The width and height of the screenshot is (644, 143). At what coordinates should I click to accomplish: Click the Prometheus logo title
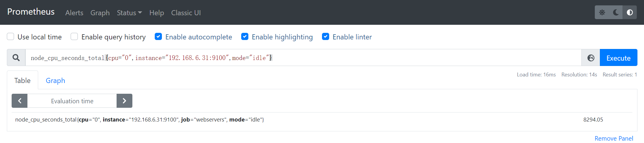point(31,12)
